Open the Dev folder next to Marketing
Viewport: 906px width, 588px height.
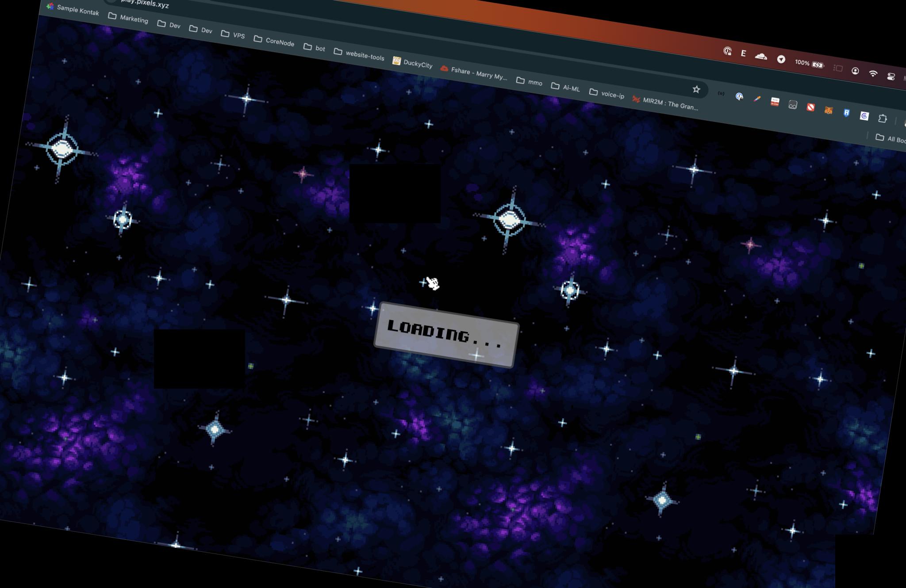tap(169, 25)
